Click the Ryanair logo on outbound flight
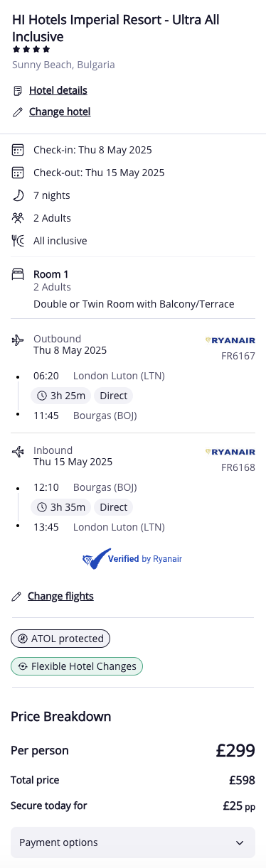Viewport: 266px width, 868px height. (x=230, y=340)
